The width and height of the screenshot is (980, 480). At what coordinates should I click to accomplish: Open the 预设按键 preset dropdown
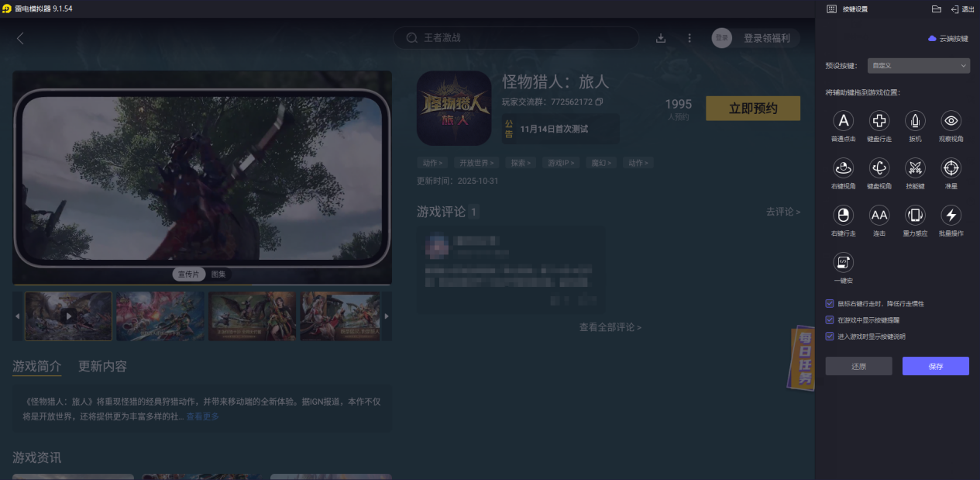point(918,65)
